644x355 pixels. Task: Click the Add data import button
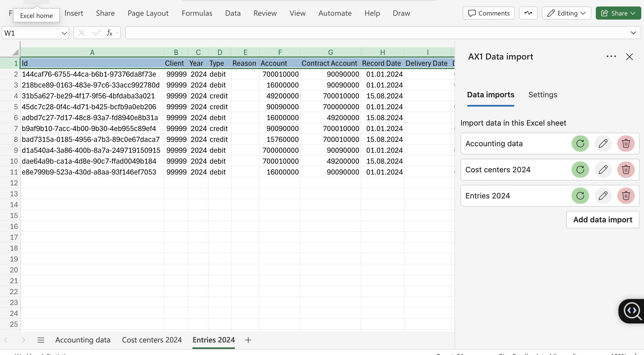603,220
